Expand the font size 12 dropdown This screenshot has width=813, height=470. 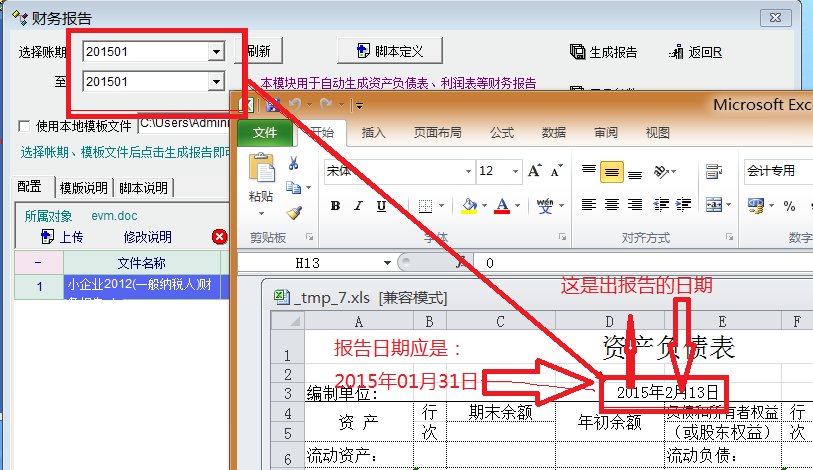point(514,172)
